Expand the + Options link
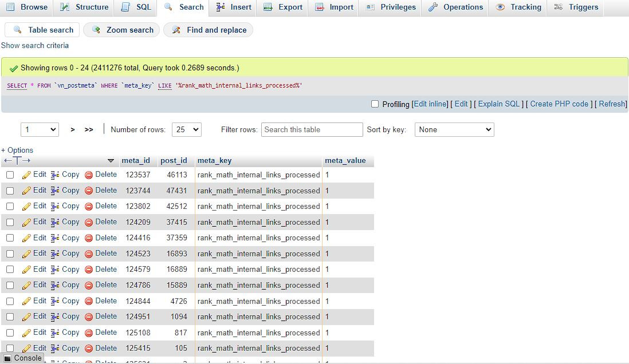The width and height of the screenshot is (629, 364). coord(17,151)
